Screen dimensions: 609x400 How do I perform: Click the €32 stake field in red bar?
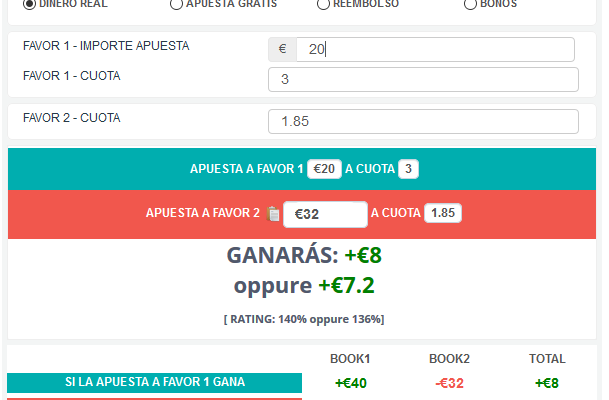(x=325, y=214)
